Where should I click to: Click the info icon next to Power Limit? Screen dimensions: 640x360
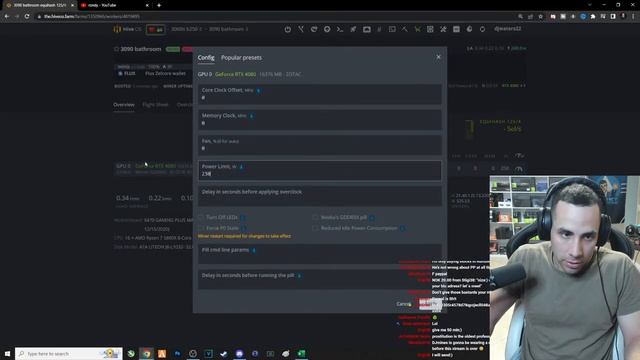(241, 167)
